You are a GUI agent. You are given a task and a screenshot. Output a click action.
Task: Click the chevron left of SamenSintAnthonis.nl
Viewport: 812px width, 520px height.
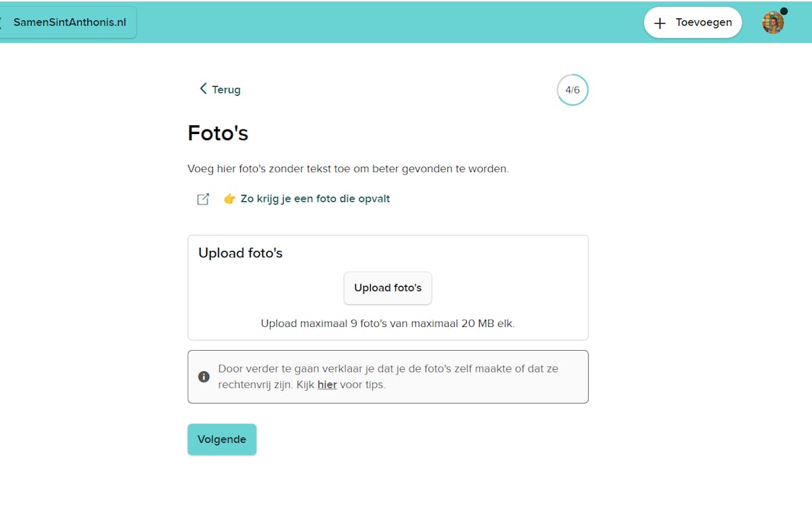tap(2, 22)
